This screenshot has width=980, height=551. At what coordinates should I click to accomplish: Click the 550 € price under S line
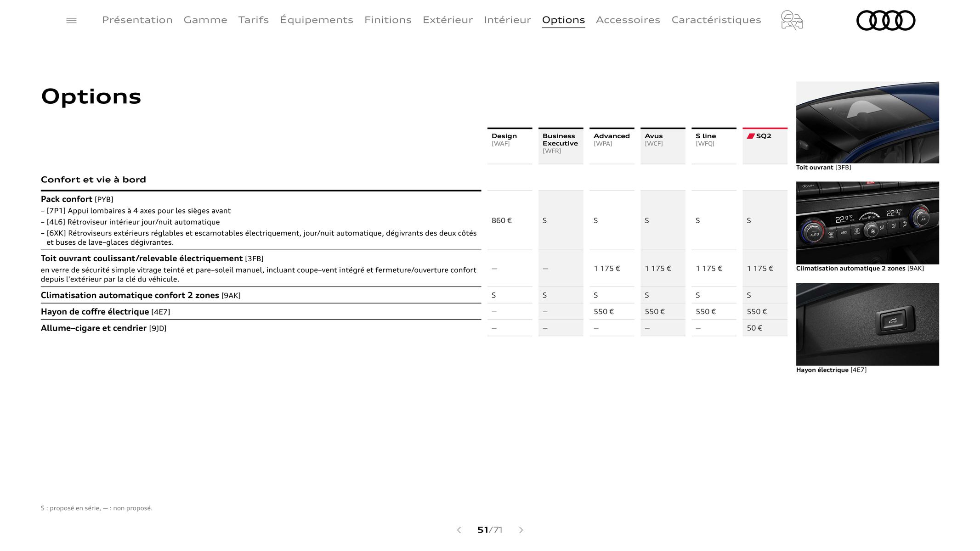click(706, 311)
